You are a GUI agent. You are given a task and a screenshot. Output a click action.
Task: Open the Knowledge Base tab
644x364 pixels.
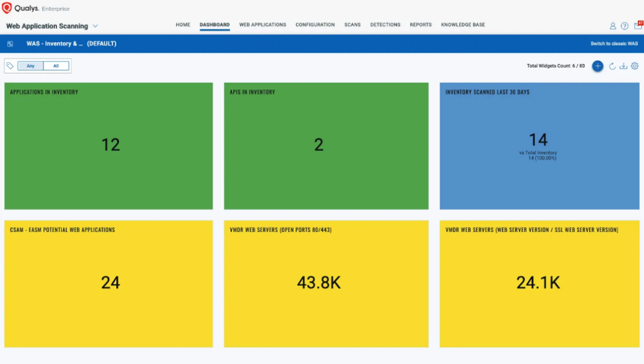[x=463, y=25]
